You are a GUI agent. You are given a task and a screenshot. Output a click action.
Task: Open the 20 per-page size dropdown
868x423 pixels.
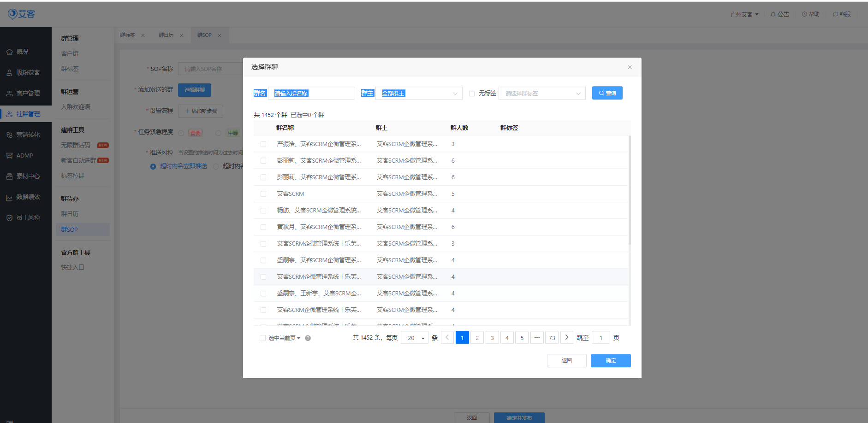coord(415,338)
